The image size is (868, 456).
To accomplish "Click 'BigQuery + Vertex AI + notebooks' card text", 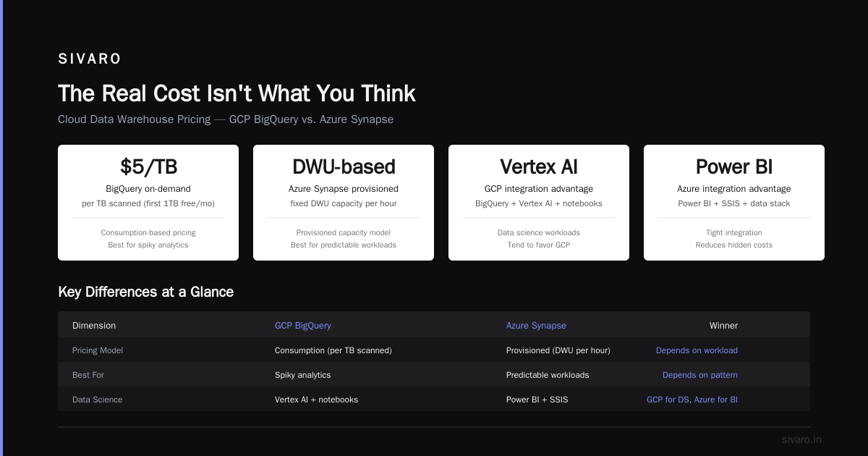I will 539,203.
